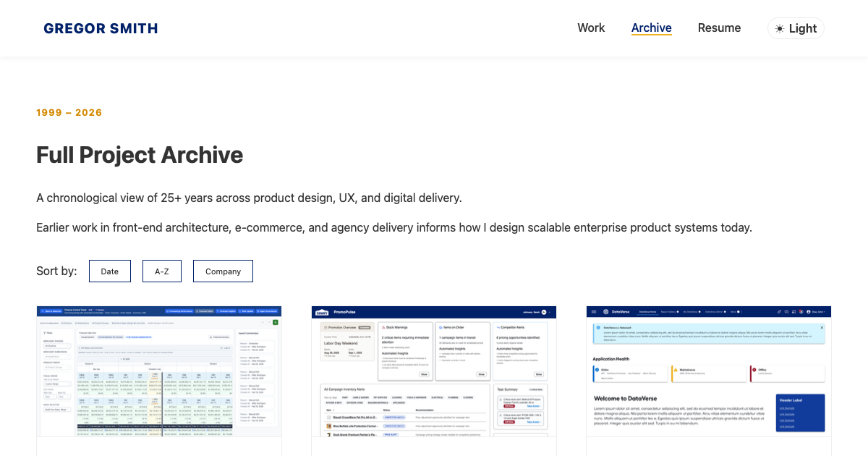Click the 'Sort by:' label
868x456 pixels.
(x=56, y=271)
